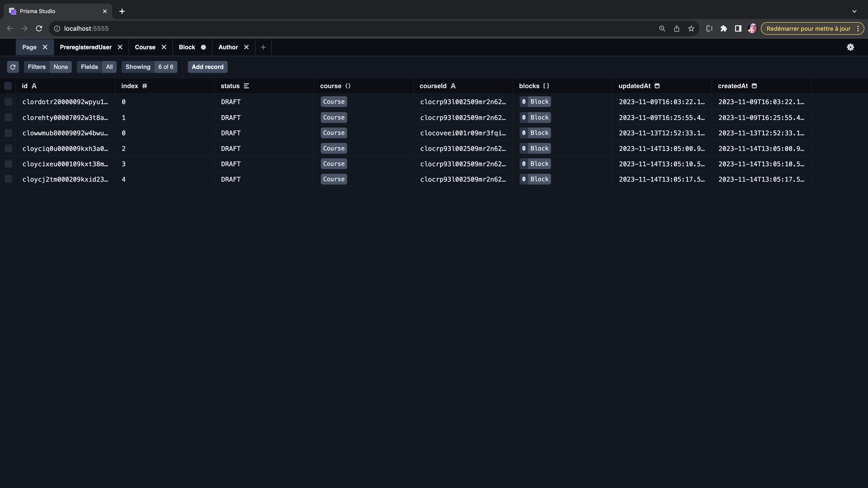The image size is (868, 488).
Task: Check the row with index 1
Action: [x=8, y=117]
